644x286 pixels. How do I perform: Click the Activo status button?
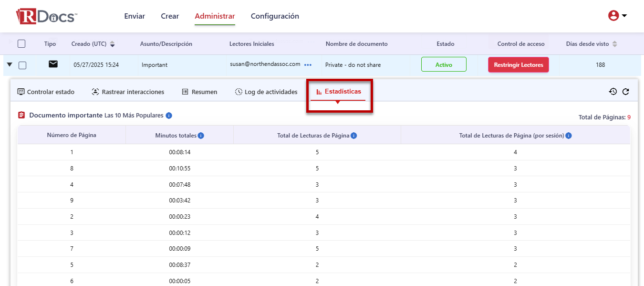(444, 65)
